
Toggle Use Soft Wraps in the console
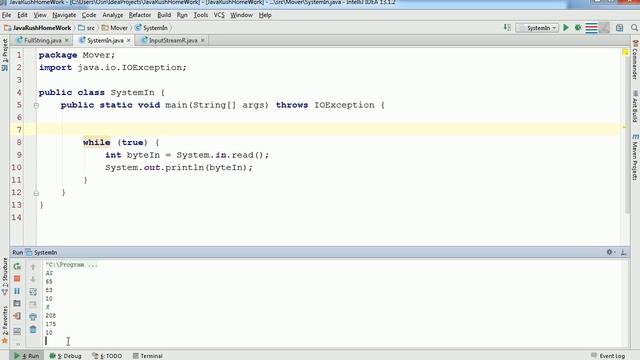33,292
